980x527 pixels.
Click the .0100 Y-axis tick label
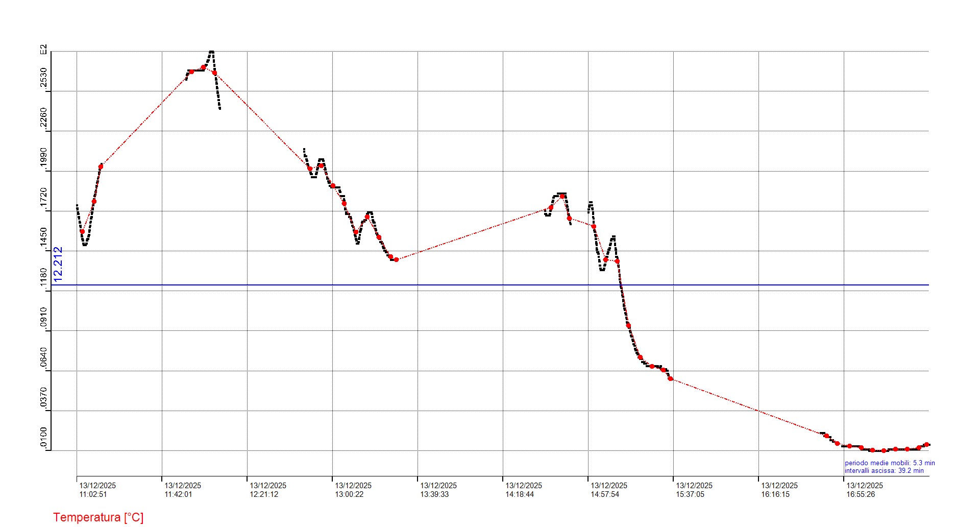coord(44,438)
